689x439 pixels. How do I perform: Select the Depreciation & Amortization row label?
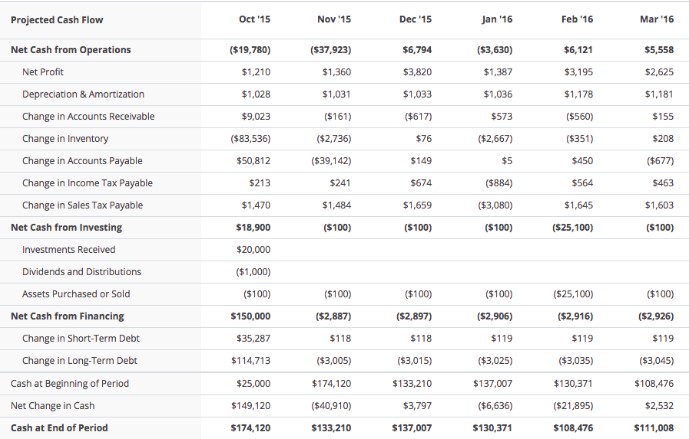click(x=83, y=94)
